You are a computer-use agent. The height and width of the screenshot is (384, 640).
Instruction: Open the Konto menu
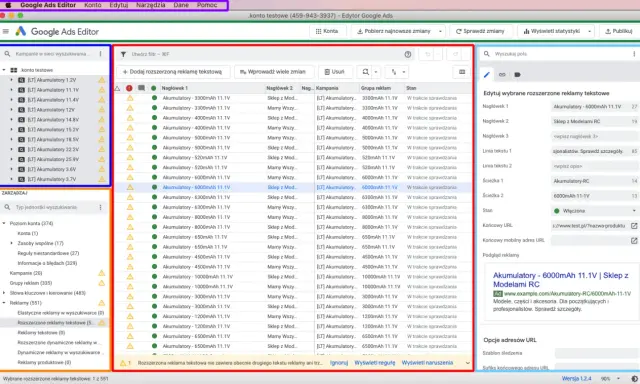(93, 5)
